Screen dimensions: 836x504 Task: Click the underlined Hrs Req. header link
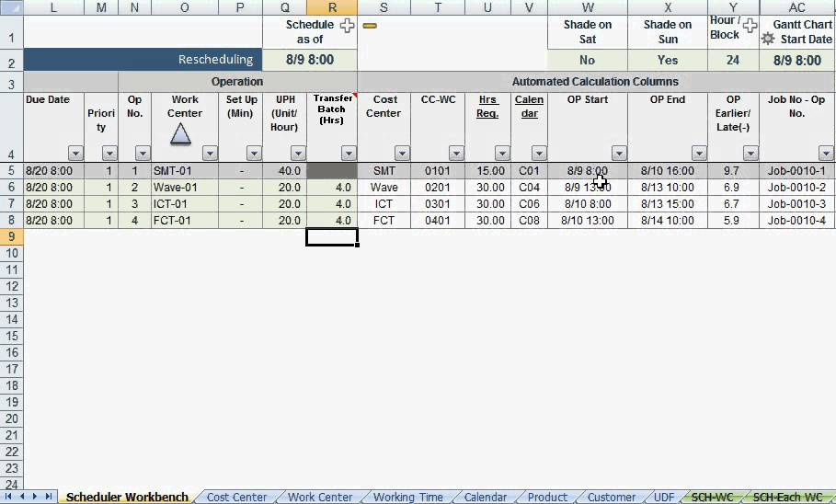487,107
